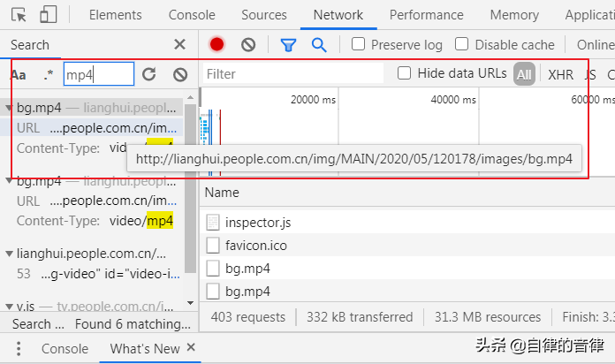Image resolution: width=615 pixels, height=364 pixels.
Task: Stop recording network log
Action: point(216,44)
